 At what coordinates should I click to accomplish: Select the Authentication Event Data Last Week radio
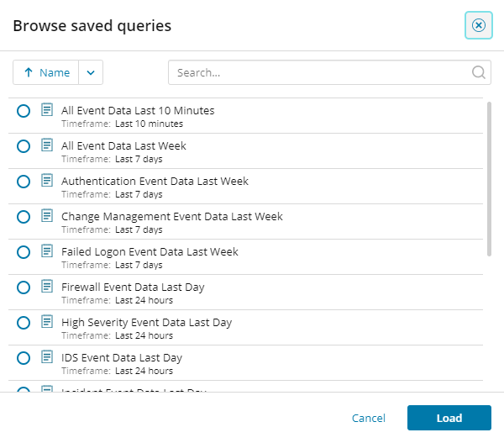(24, 182)
